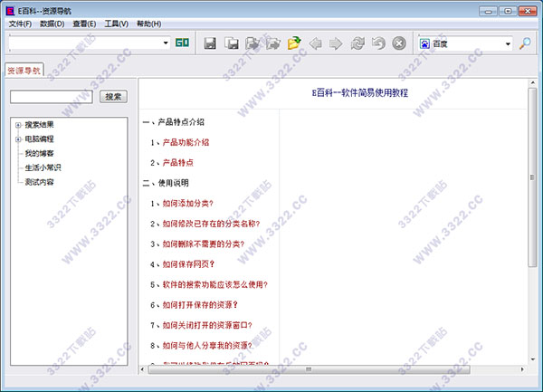
Task: Click the heading 二、使用说明
Action: point(166,183)
